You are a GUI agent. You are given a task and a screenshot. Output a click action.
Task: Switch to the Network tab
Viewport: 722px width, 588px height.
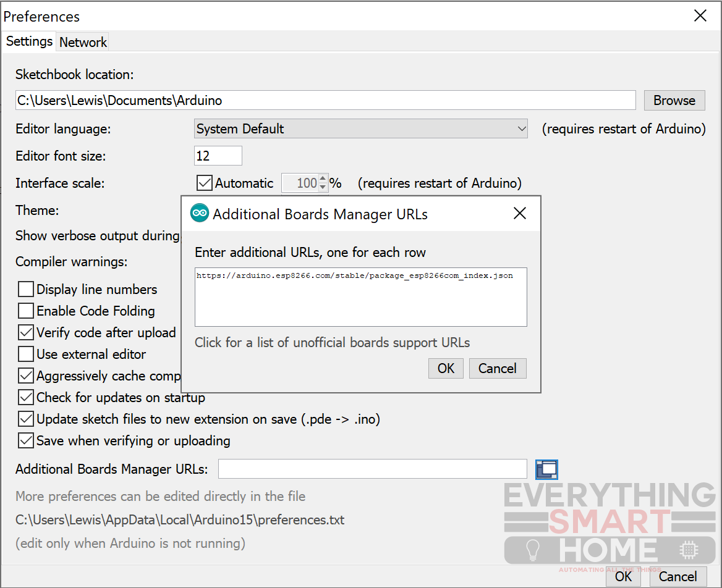[83, 42]
